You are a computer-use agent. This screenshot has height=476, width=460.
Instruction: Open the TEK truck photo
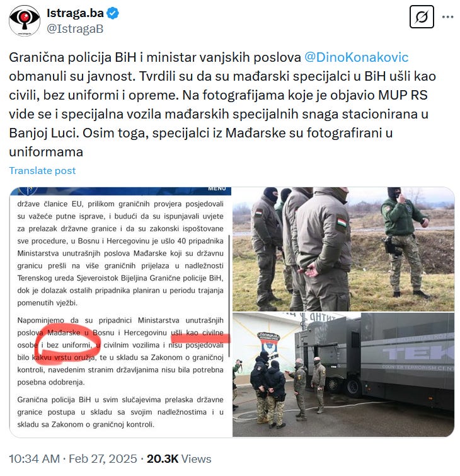click(x=343, y=375)
